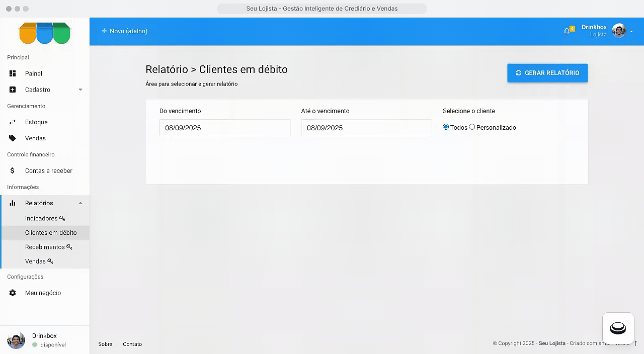Open the chat widget at bottom right
The width and height of the screenshot is (644, 354).
click(x=618, y=328)
